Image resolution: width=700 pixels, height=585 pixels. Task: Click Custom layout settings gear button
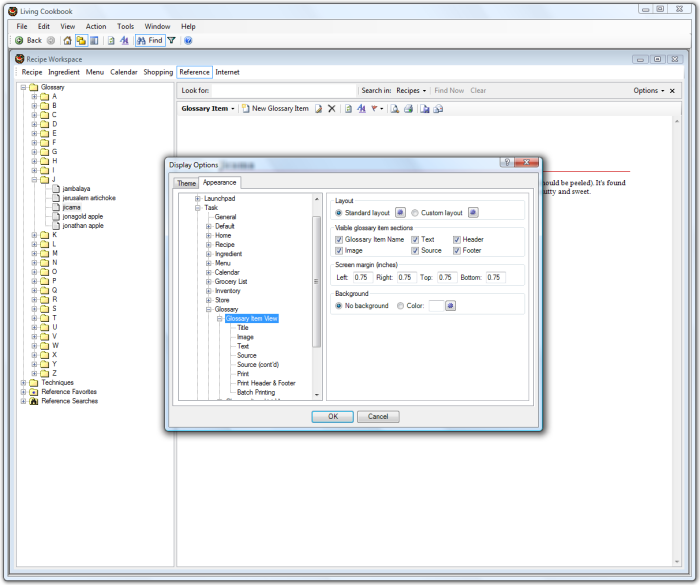coord(473,213)
